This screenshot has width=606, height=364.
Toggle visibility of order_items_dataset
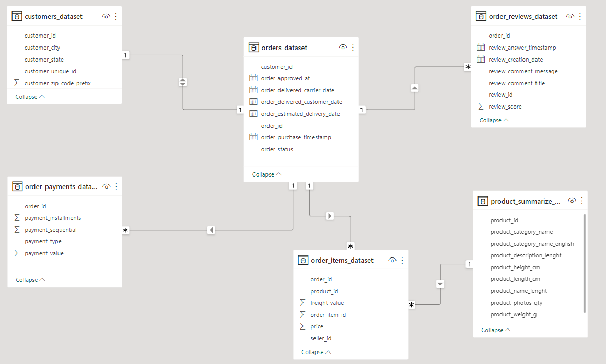pos(392,260)
